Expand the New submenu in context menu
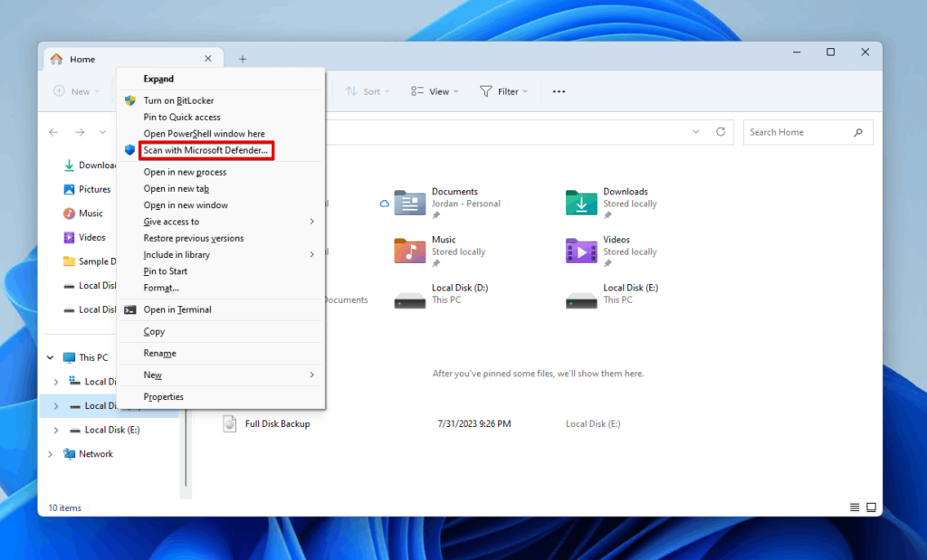Viewport: 927px width, 560px height. pos(221,375)
